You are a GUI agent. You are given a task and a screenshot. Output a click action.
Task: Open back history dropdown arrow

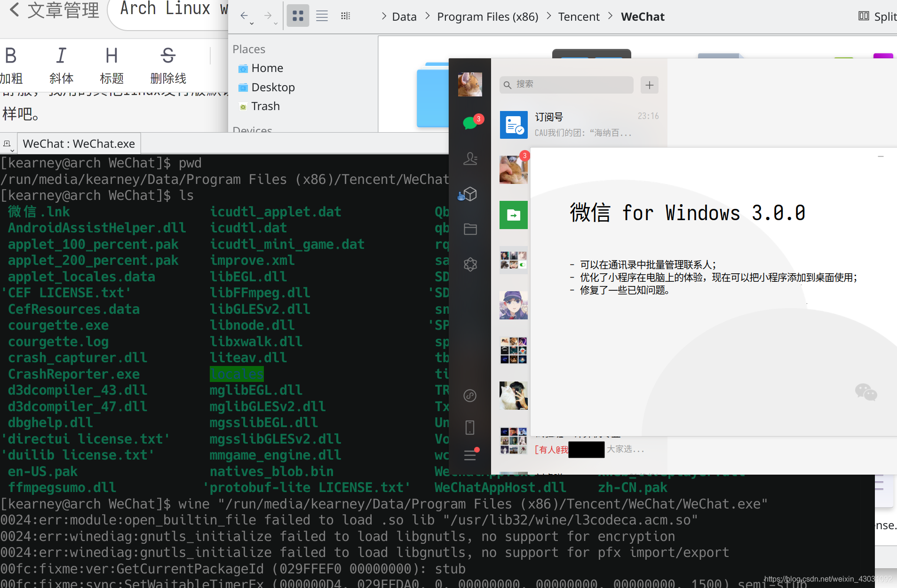[x=252, y=24]
